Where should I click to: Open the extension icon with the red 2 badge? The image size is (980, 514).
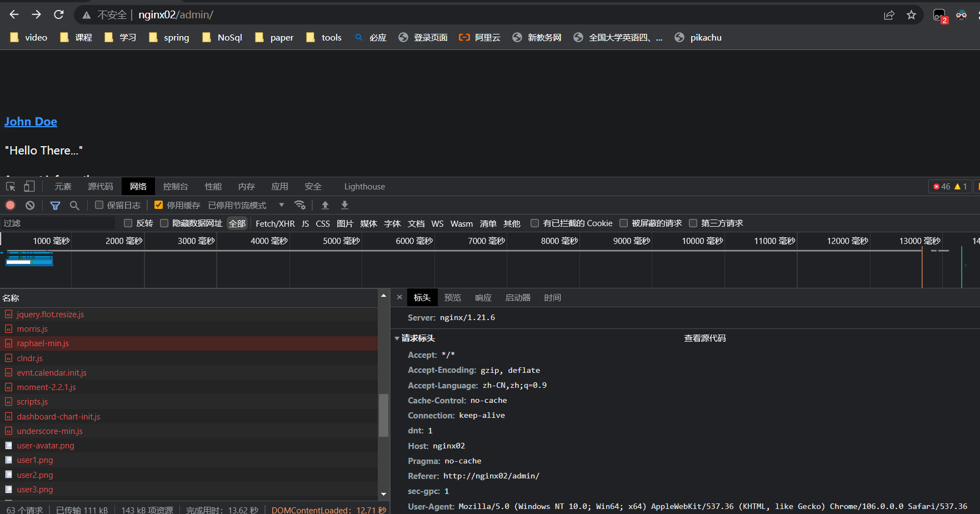[940, 16]
